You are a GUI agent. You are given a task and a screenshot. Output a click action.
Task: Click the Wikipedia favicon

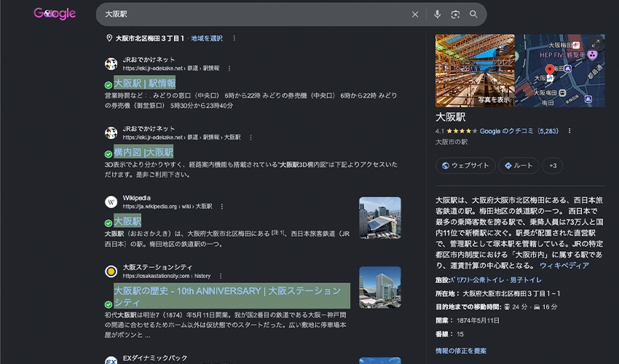click(x=111, y=202)
